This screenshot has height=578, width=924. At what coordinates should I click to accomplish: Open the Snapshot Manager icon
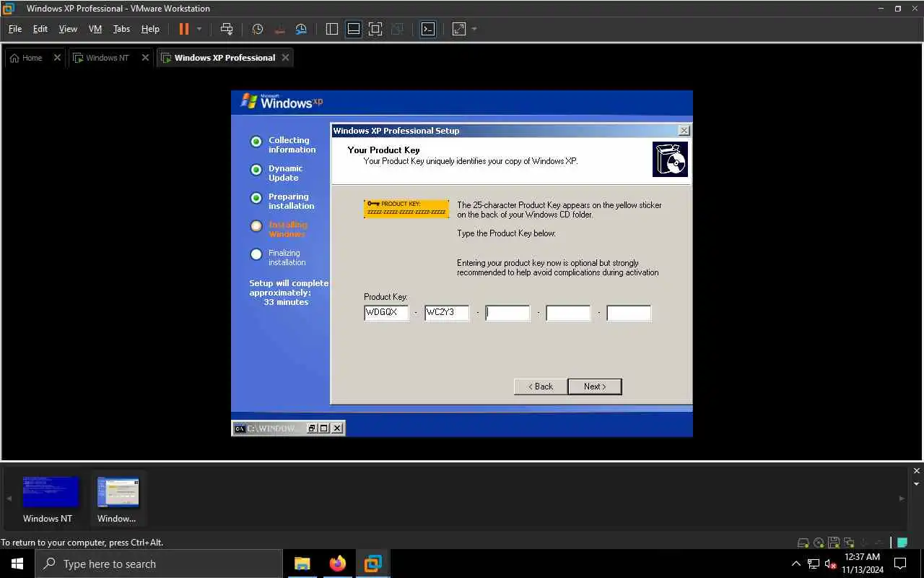301,29
